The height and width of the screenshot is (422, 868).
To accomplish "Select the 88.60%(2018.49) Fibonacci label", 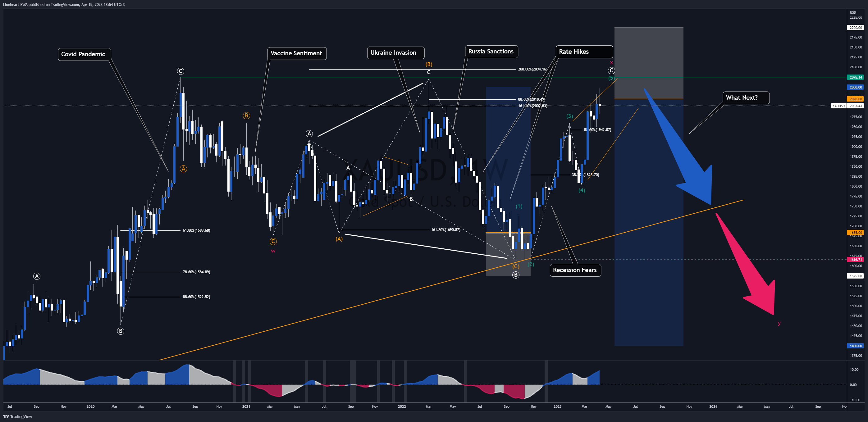I will (531, 99).
